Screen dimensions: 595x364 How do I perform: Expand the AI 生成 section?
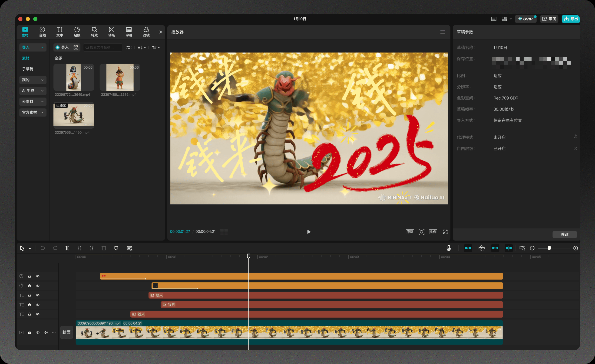pyautogui.click(x=33, y=91)
